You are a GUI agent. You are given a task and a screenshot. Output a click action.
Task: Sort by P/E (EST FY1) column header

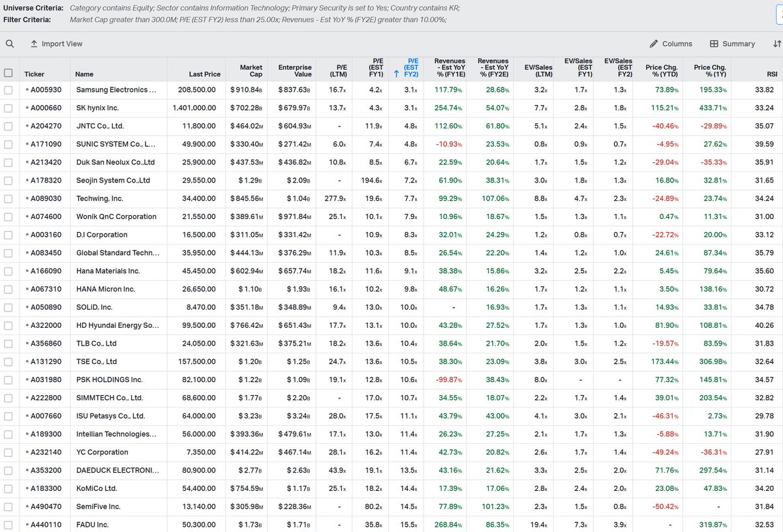point(376,67)
